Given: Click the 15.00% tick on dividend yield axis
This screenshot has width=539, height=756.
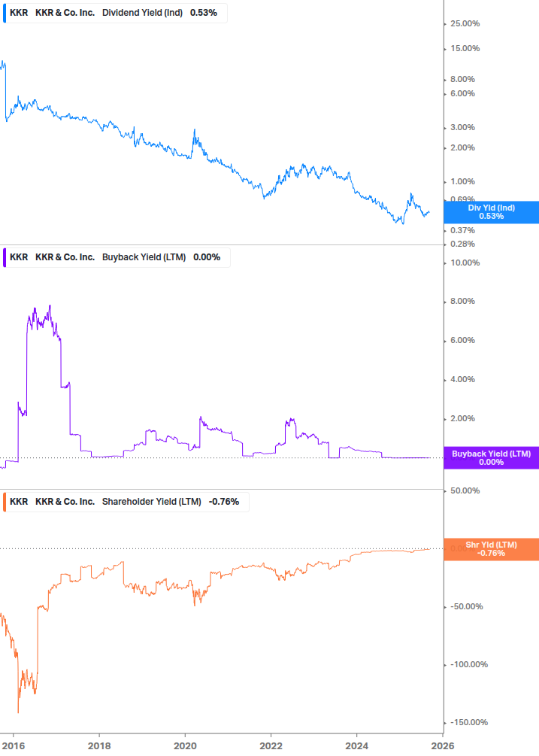Looking at the screenshot, I should point(465,48).
